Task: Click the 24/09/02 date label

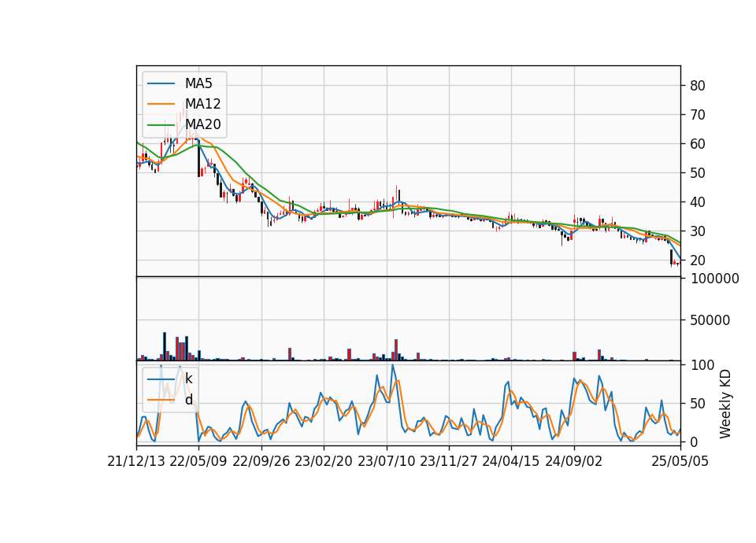Action: [574, 461]
